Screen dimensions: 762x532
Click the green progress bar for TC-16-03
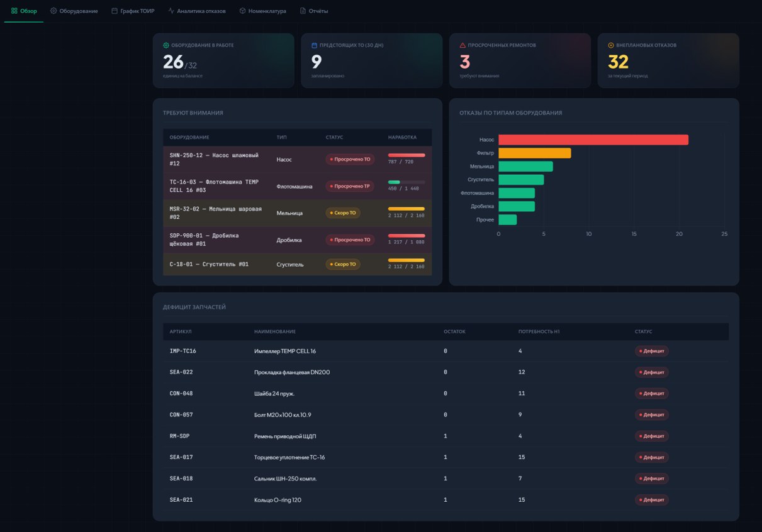point(394,182)
